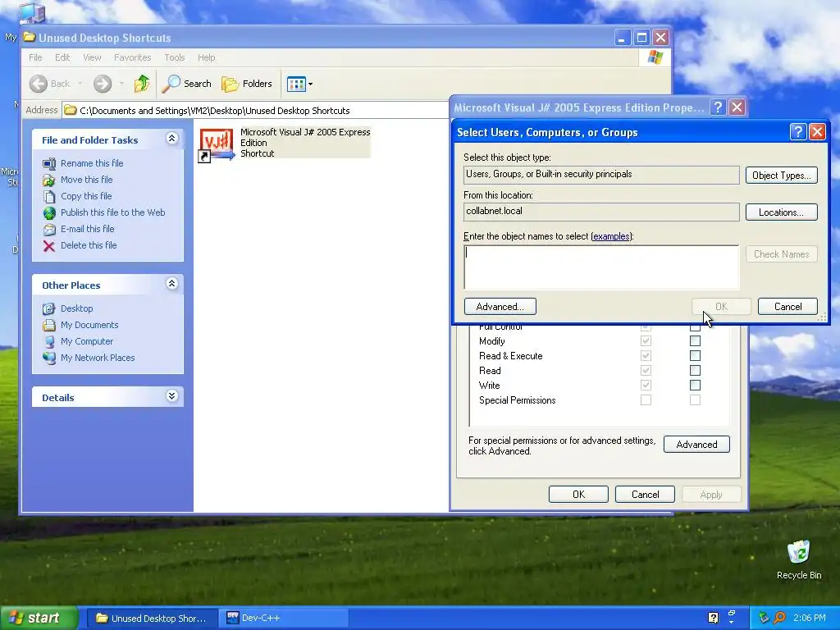Click the Allow checkbox for Modify
This screenshot has width=840, height=630.
click(x=646, y=341)
